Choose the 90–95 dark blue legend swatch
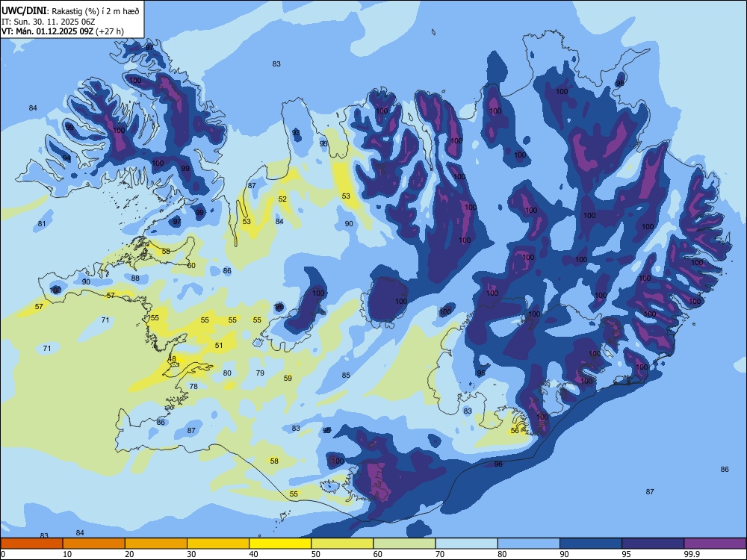The width and height of the screenshot is (747, 560). coord(591,544)
